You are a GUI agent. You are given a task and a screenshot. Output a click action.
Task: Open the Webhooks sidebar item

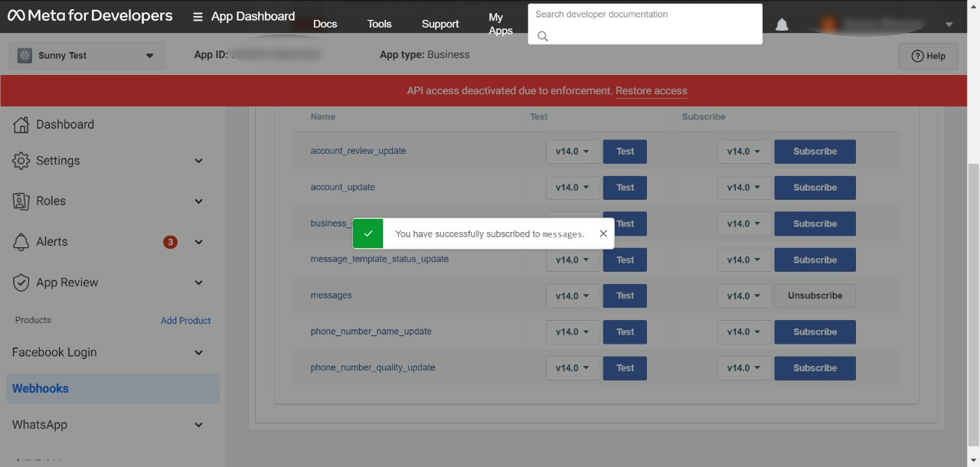(x=41, y=389)
